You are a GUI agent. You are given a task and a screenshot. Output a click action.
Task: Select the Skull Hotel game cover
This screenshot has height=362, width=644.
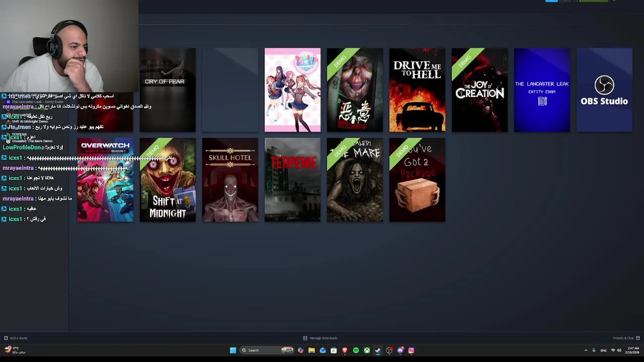click(230, 180)
